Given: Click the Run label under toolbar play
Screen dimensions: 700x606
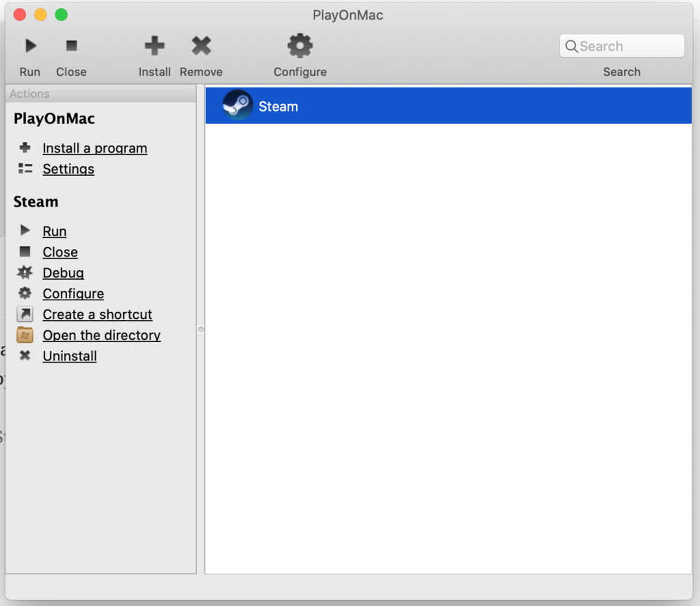Looking at the screenshot, I should click(30, 72).
